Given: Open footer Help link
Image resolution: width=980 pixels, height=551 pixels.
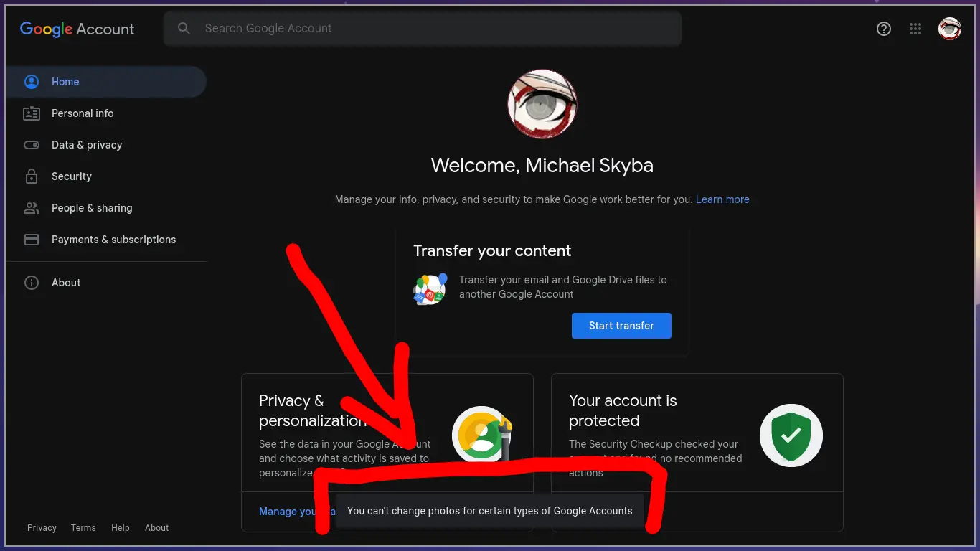Looking at the screenshot, I should point(121,528).
